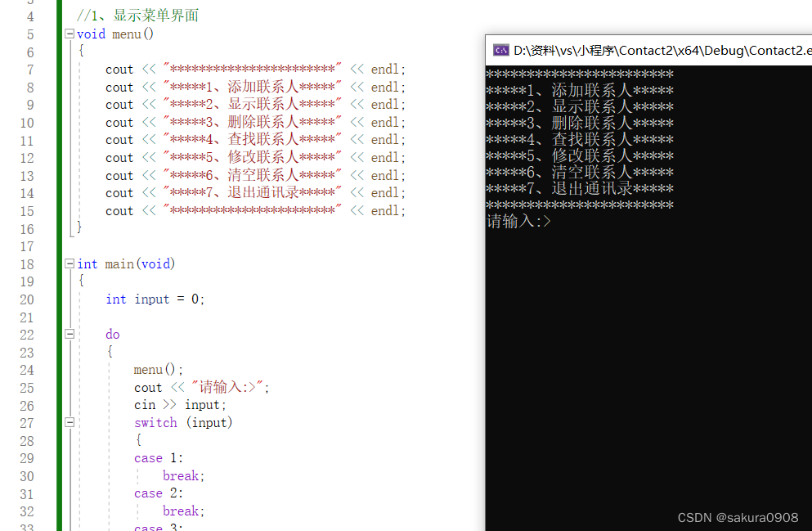Click console output line '7、退出通讯录'

[x=580, y=188]
